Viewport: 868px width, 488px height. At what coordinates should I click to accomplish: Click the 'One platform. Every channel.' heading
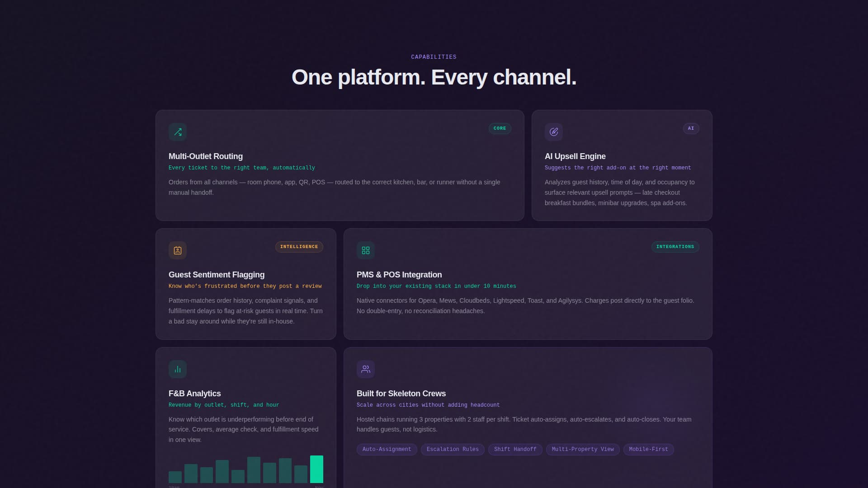pos(434,77)
